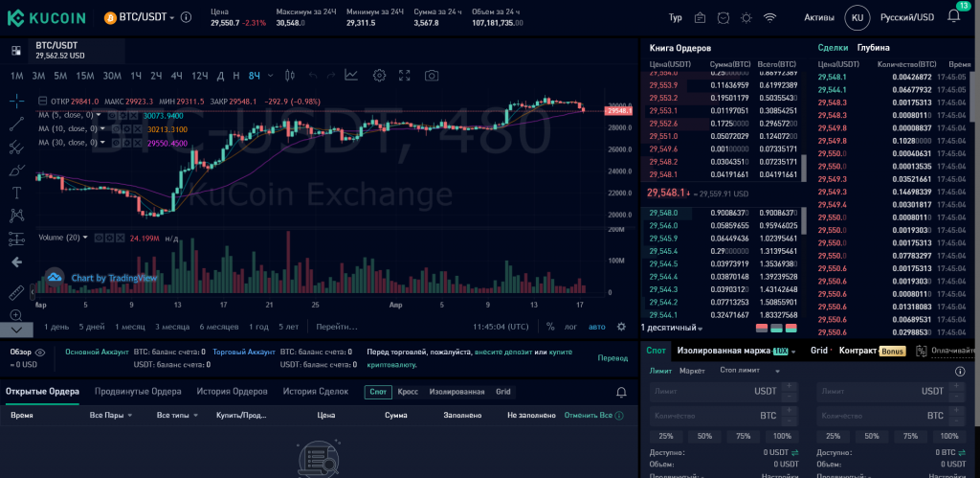Switch to the Grid trading tab
980x478 pixels.
click(819, 351)
